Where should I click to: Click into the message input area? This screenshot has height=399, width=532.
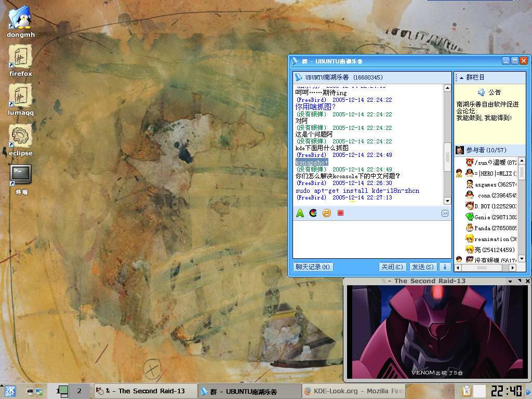point(372,239)
